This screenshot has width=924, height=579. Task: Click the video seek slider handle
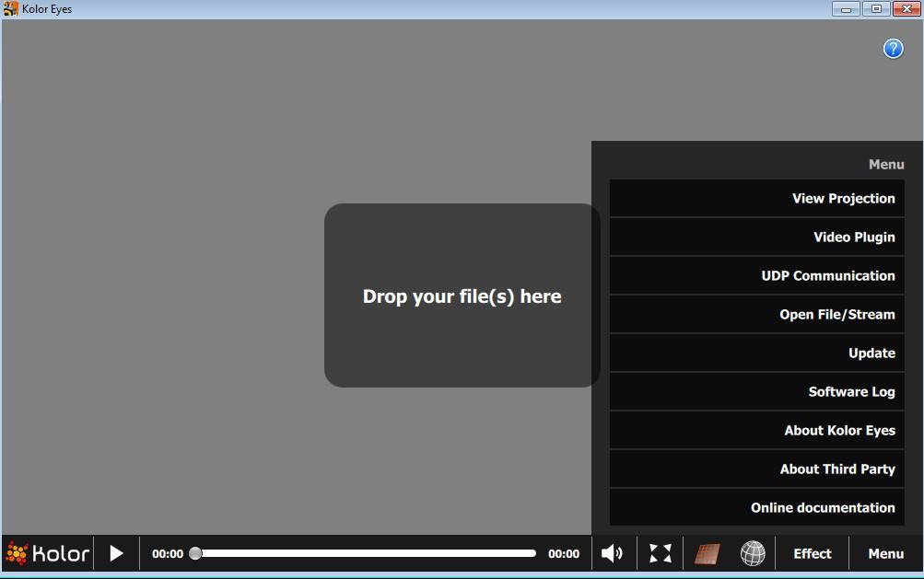(195, 553)
